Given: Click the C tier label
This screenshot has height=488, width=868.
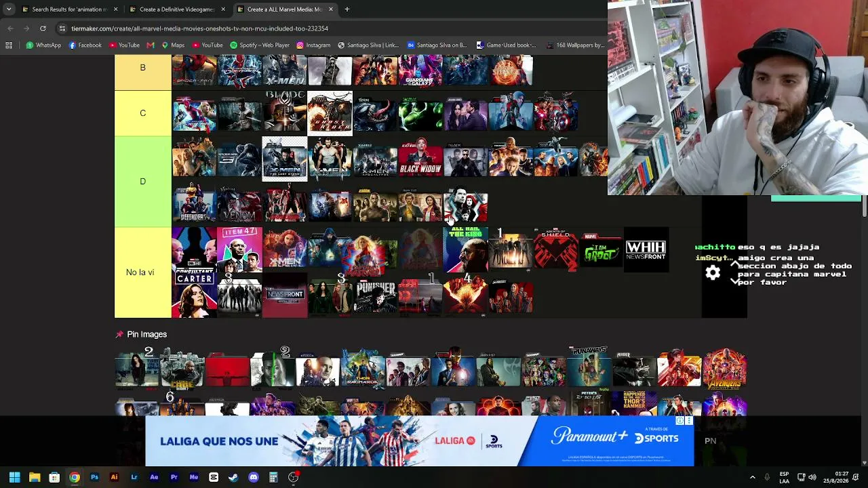Looking at the screenshot, I should click(x=143, y=113).
